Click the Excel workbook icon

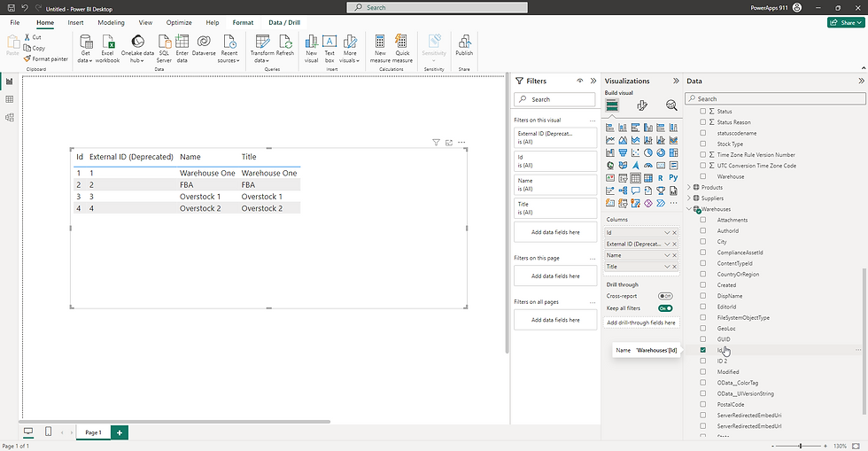107,49
